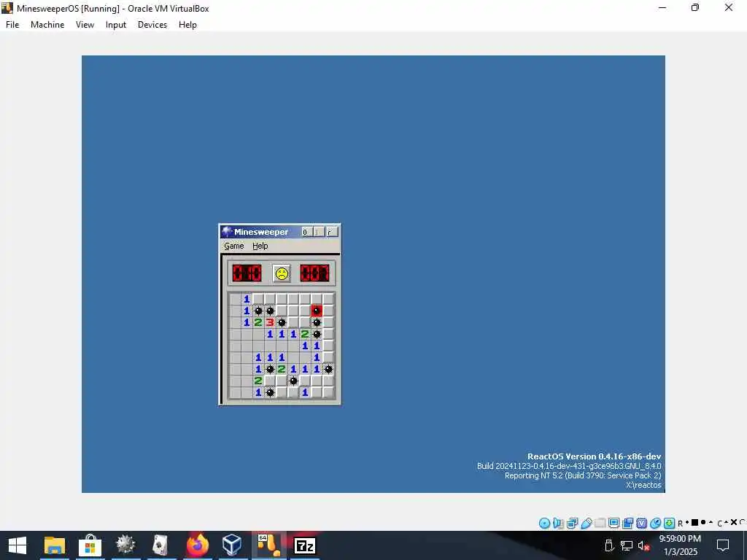Click the unrevealed bottom-right corner tile

coord(328,392)
